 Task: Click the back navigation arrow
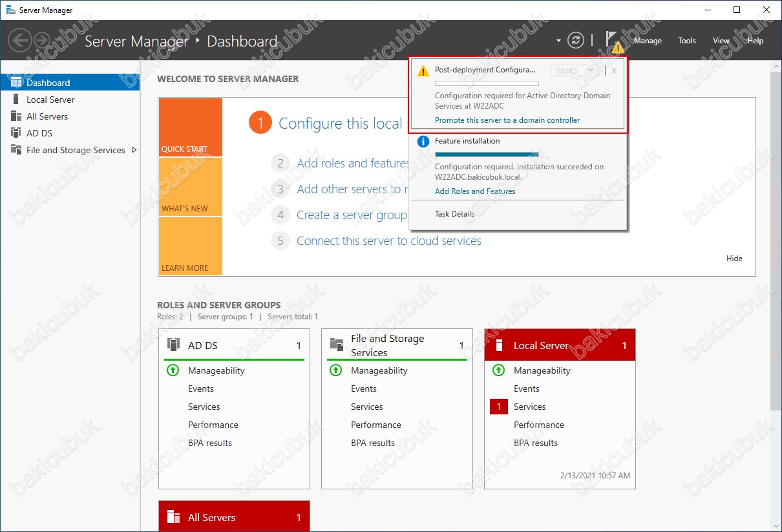20,41
